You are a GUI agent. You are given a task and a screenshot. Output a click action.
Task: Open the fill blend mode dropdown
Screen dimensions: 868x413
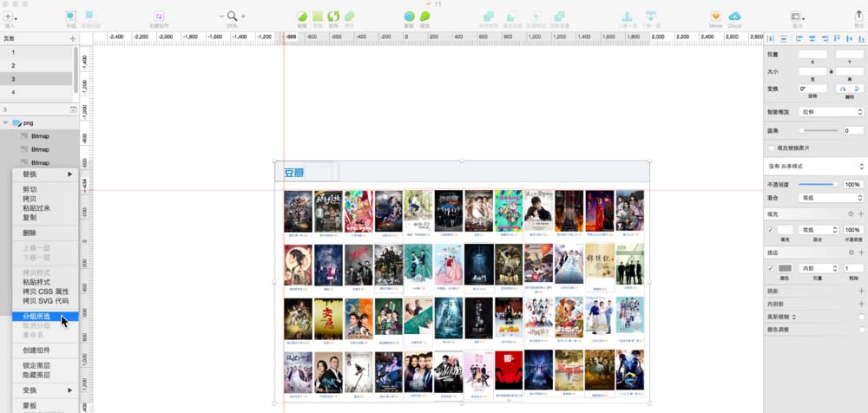(x=819, y=230)
